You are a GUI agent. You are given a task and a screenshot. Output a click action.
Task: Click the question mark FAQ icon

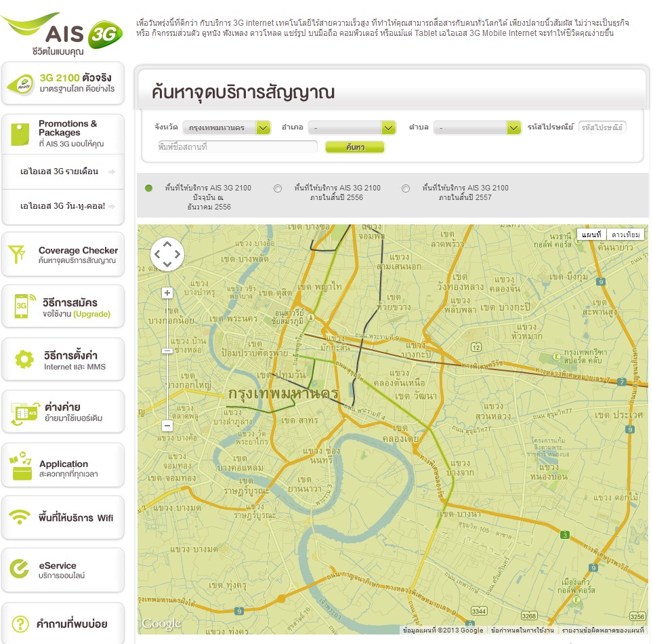pyautogui.click(x=20, y=624)
